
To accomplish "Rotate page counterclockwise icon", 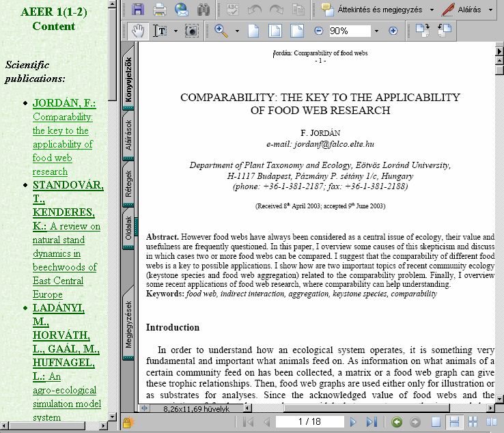I will 445,30.
